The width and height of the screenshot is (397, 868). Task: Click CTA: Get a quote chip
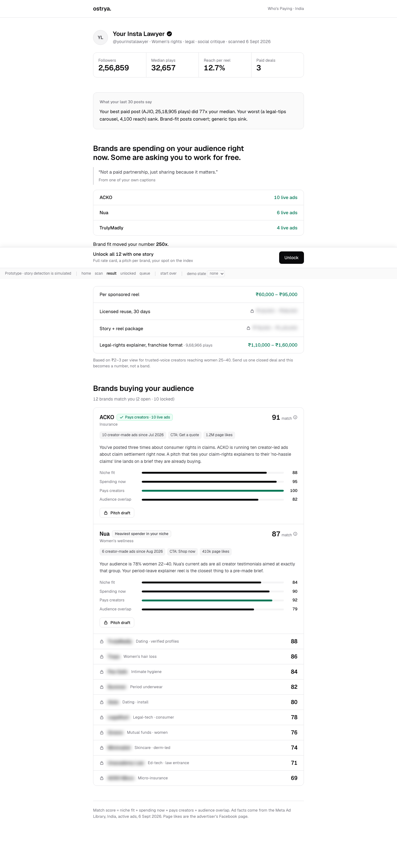click(185, 435)
